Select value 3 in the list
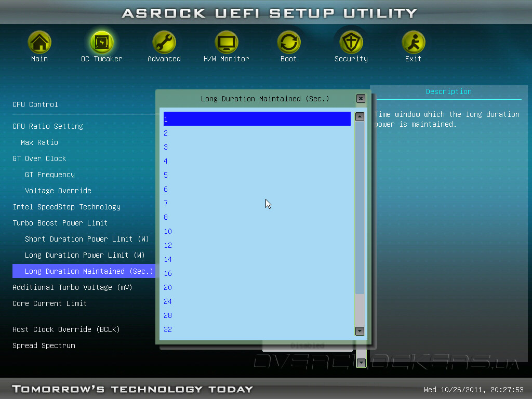 click(257, 147)
